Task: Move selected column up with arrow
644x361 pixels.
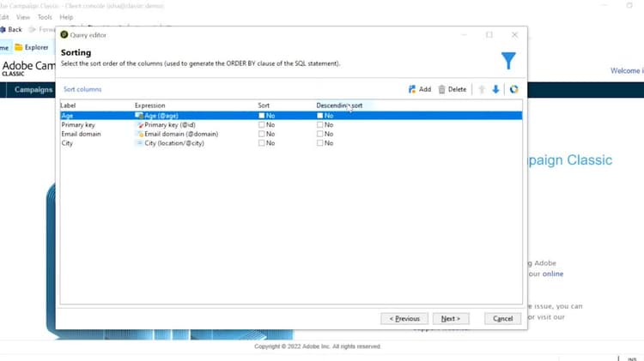Action: point(482,89)
